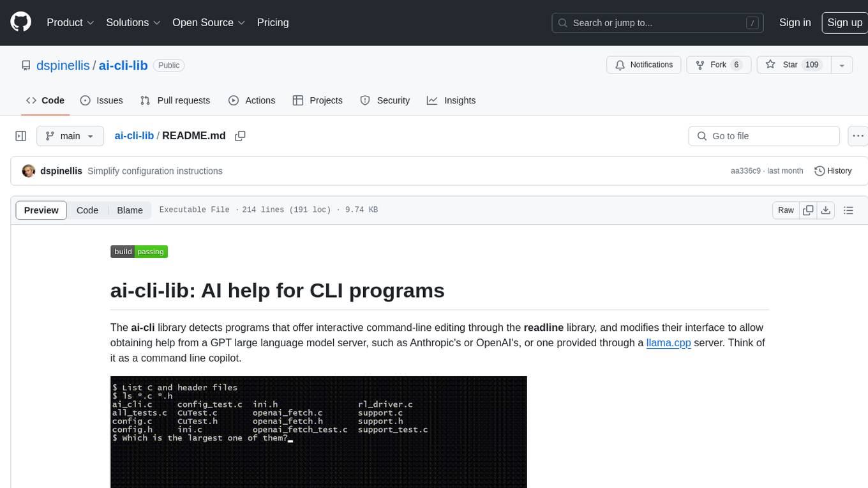This screenshot has width=868, height=488.
Task: Click the fork count 6
Action: click(x=736, y=65)
